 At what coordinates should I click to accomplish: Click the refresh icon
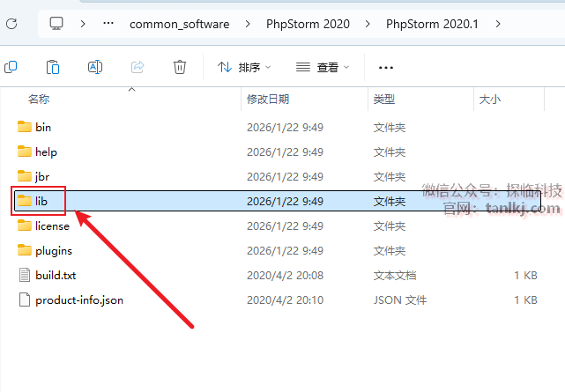pos(11,24)
